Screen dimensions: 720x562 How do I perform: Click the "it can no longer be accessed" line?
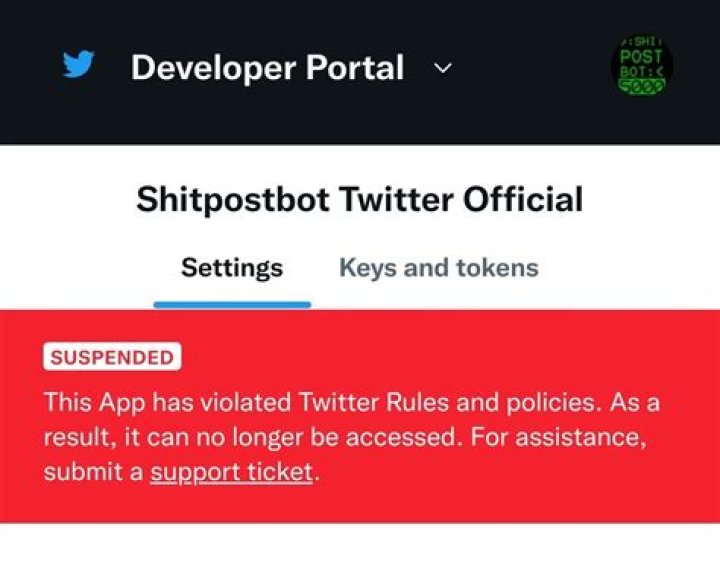pyautogui.click(x=292, y=437)
